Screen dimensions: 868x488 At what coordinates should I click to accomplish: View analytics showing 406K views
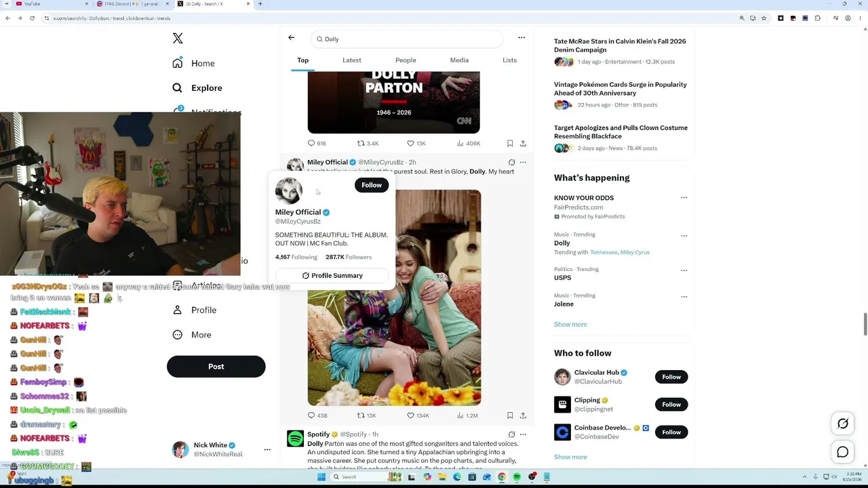pos(469,144)
